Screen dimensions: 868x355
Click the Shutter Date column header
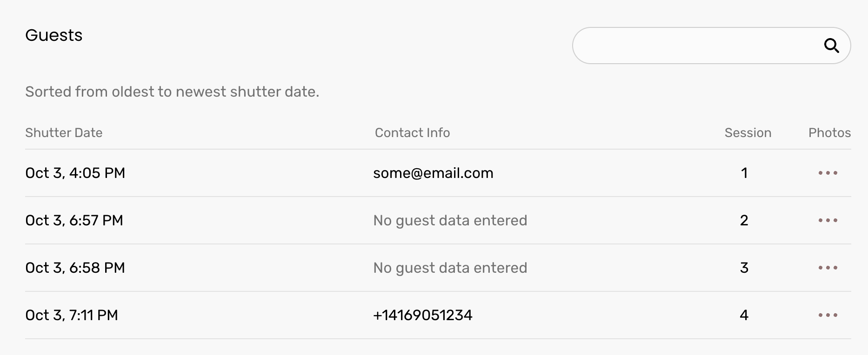[x=64, y=133]
